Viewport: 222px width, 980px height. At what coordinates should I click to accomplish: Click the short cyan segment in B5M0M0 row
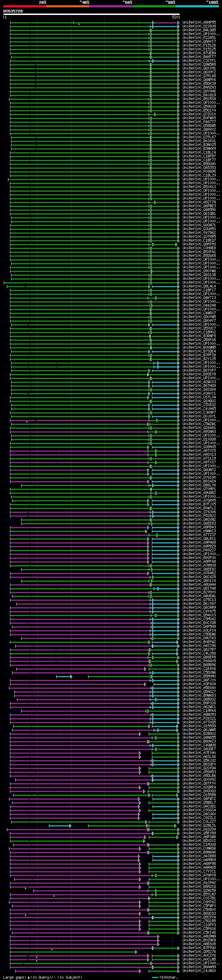[x=64, y=677]
